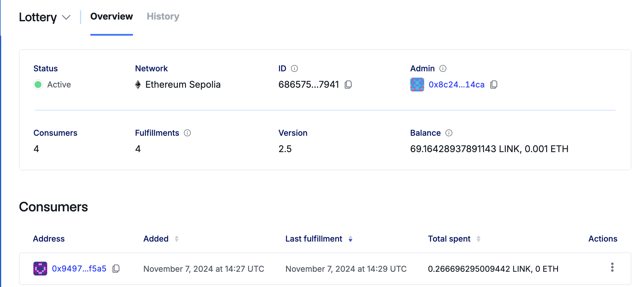Open actions menu for consumer 0x9497...f5a5
This screenshot has width=644, height=287.
612,267
